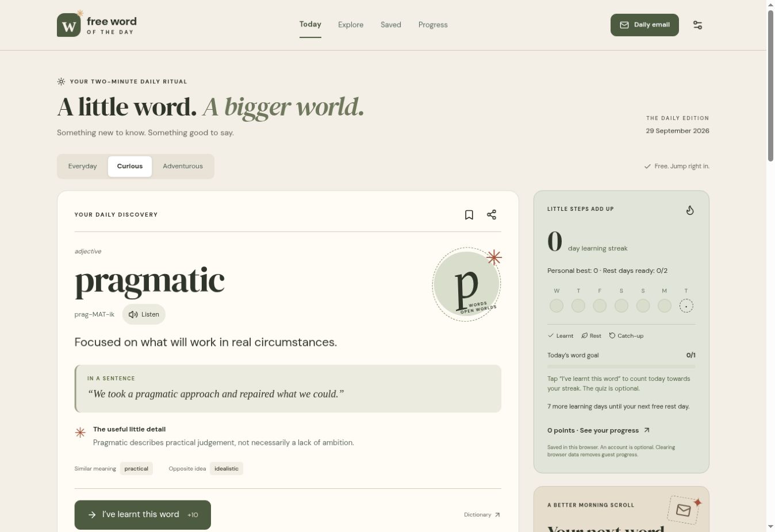Click the date 29 September 2026

click(677, 131)
